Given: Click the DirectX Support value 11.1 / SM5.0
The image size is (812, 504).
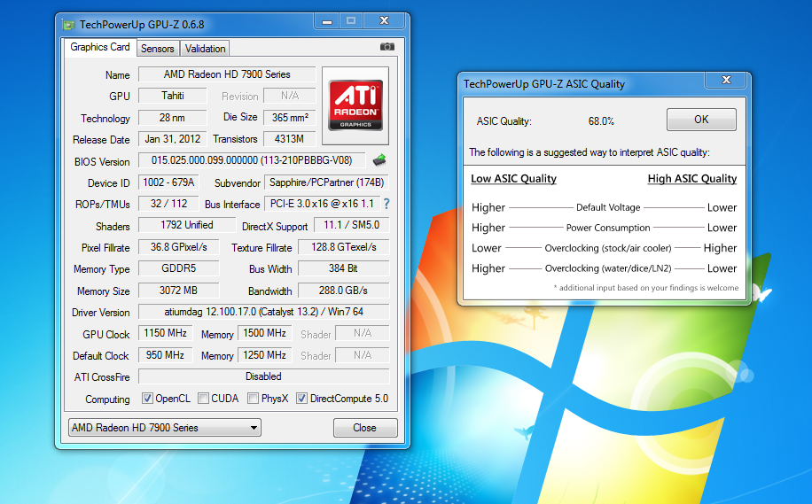Looking at the screenshot, I should [x=352, y=225].
